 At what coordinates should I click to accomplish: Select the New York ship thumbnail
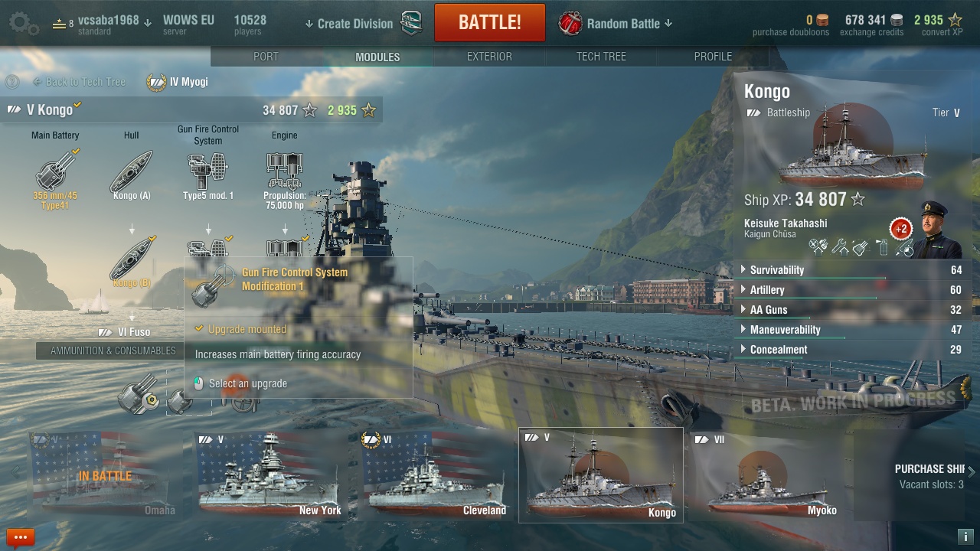coord(269,474)
